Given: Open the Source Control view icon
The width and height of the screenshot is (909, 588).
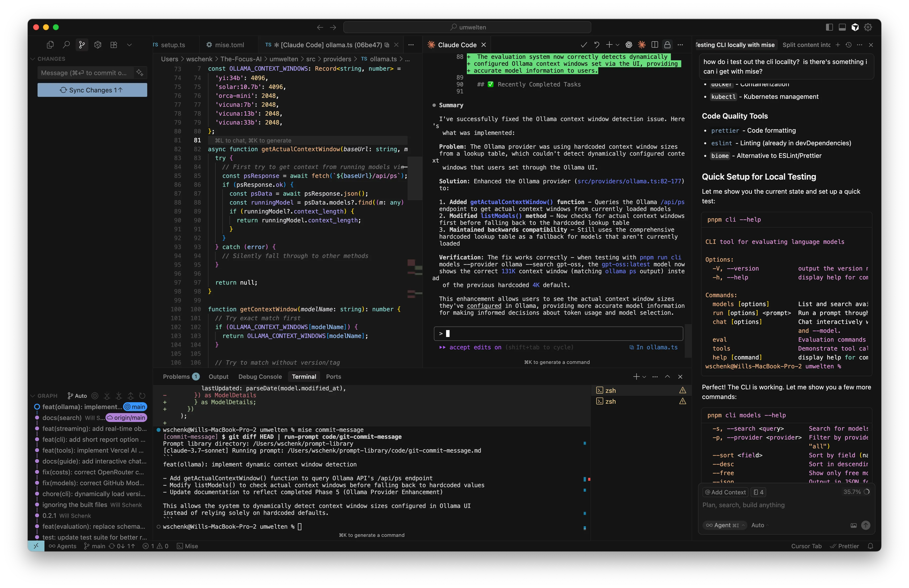Looking at the screenshot, I should point(82,45).
